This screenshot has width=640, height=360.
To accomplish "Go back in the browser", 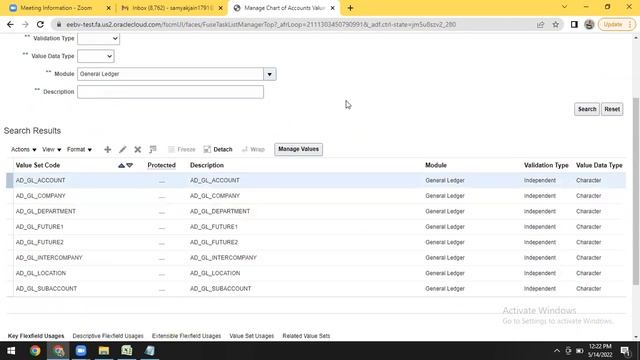I will (10, 24).
